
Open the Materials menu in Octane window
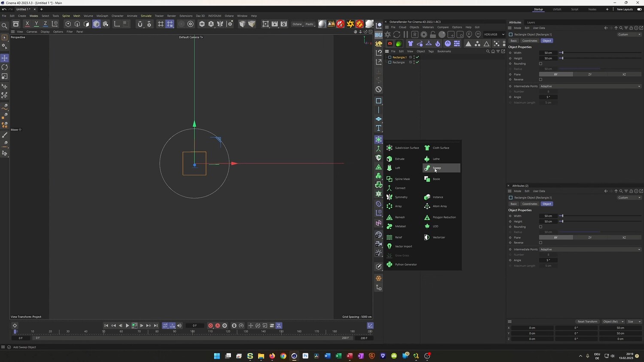pyautogui.click(x=428, y=27)
